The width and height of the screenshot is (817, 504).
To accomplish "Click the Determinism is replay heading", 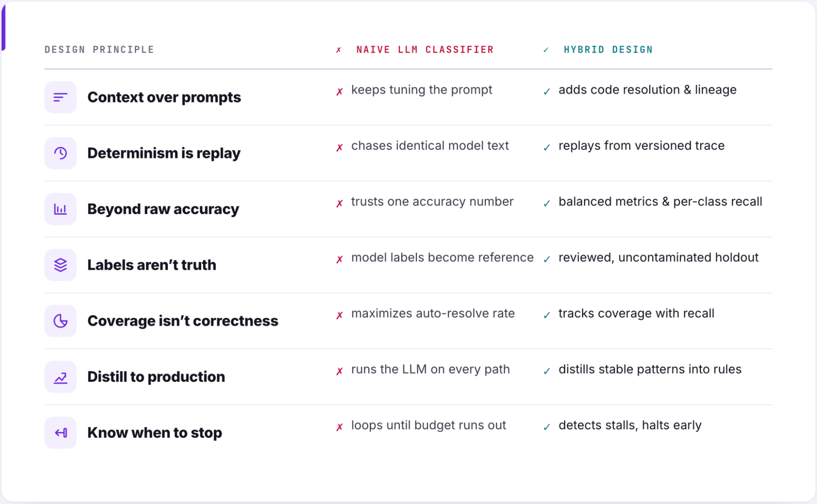I will [164, 153].
